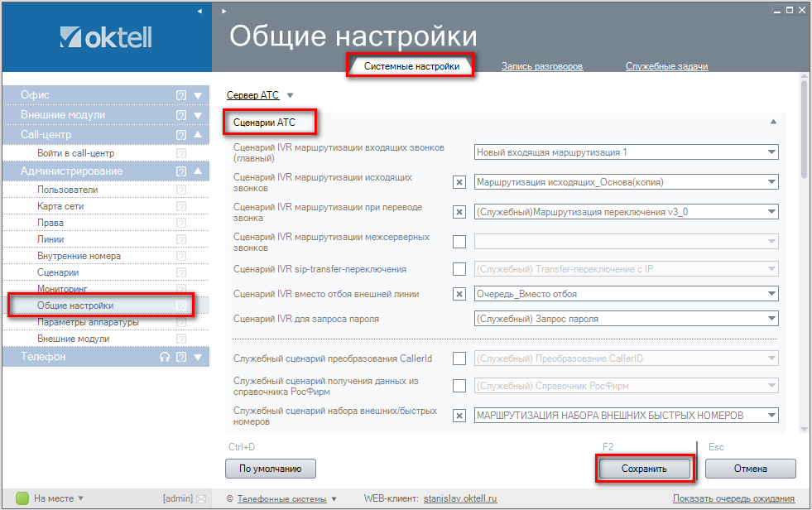Uncheck маршрутизации исходящих звонков checkbox
812x510 pixels.
tap(459, 183)
